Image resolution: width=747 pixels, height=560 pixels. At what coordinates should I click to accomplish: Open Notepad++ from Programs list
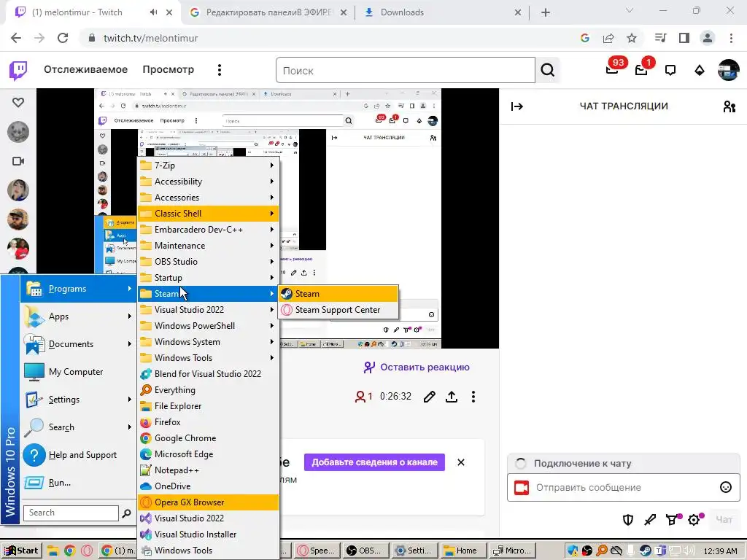(208, 470)
